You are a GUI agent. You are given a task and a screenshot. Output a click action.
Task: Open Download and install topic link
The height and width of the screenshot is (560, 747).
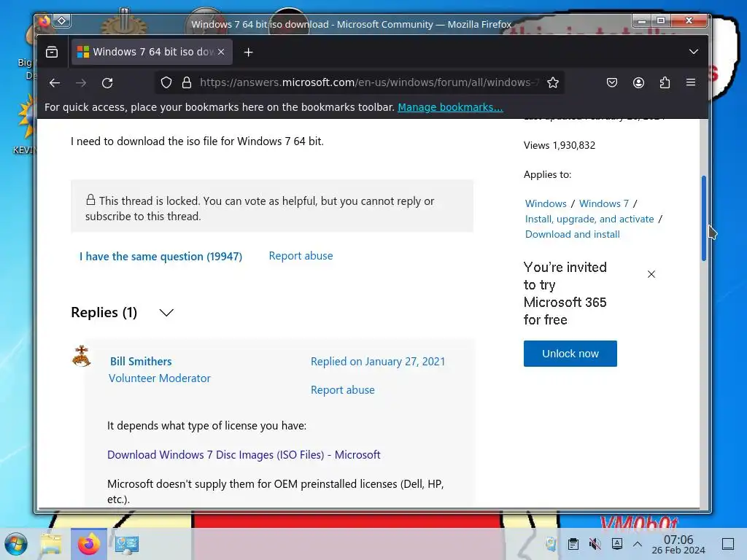[x=572, y=234]
